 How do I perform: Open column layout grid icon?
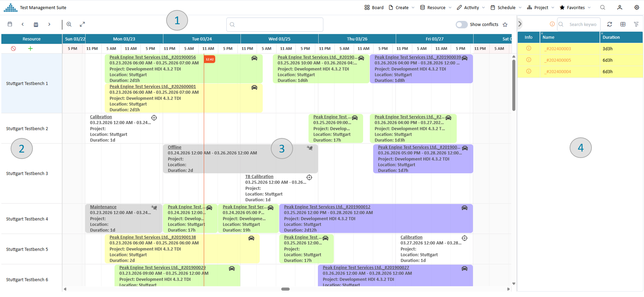click(623, 24)
